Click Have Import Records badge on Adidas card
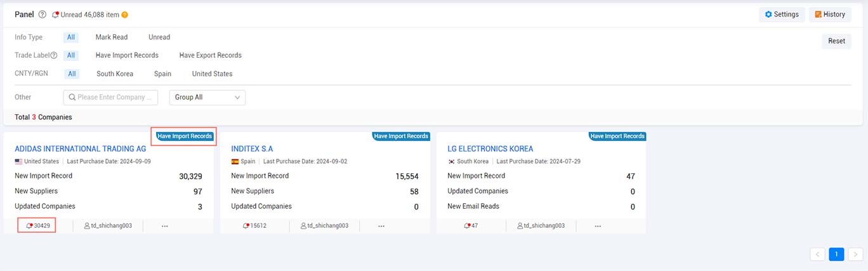The height and width of the screenshot is (271, 868). point(184,136)
